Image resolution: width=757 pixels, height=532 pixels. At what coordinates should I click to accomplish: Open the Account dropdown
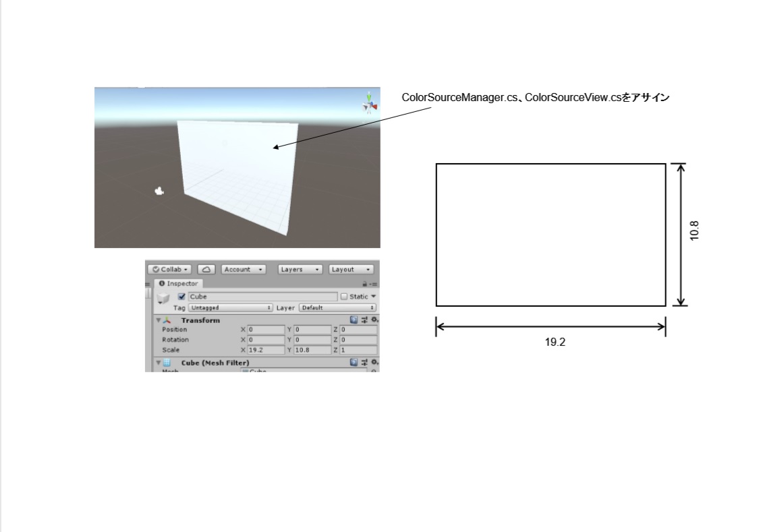pos(244,269)
